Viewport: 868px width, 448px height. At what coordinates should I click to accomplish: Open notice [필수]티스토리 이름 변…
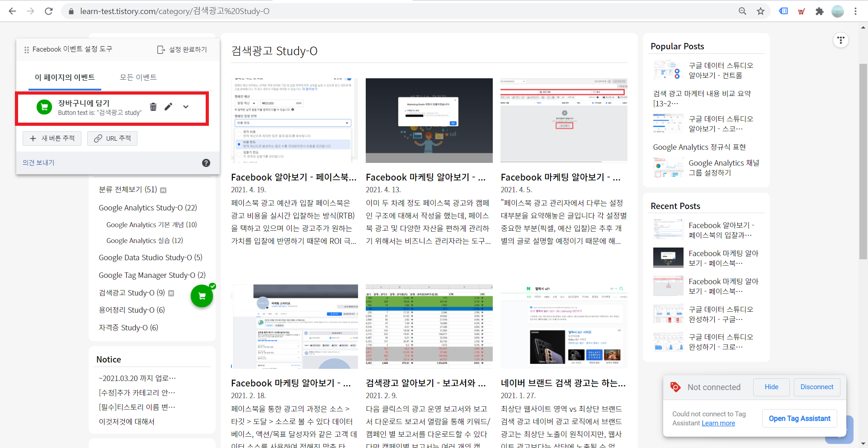(x=137, y=407)
